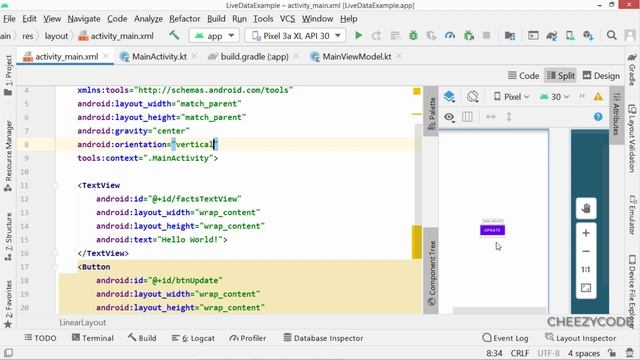The image size is (640, 360).
Task: Select the purple UPDATE button in preview
Action: point(492,230)
